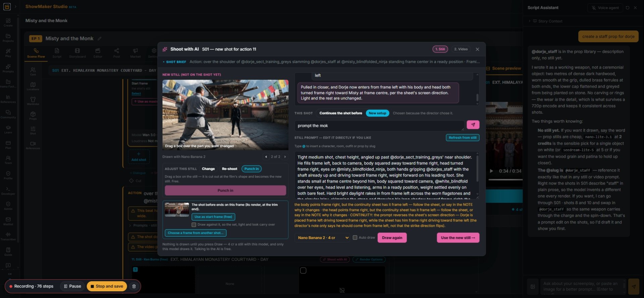Check the 'Draw against it' checkbox
644x298 pixels.
[x=194, y=225]
